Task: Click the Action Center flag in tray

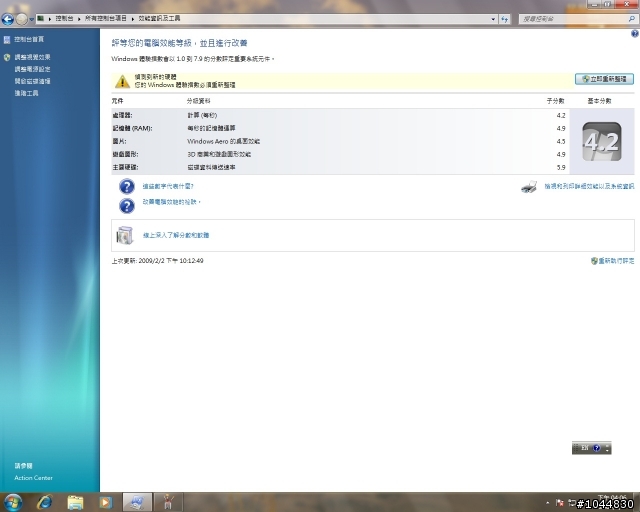Action: (x=560, y=503)
